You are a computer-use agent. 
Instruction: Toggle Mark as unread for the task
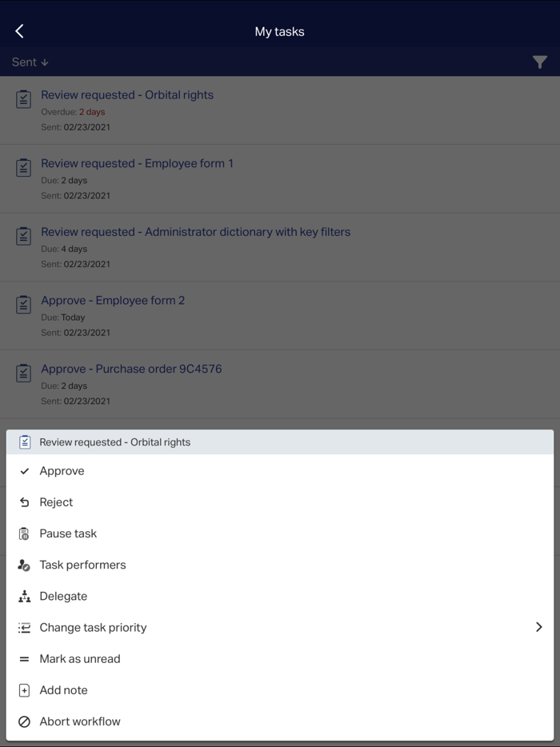pos(80,659)
